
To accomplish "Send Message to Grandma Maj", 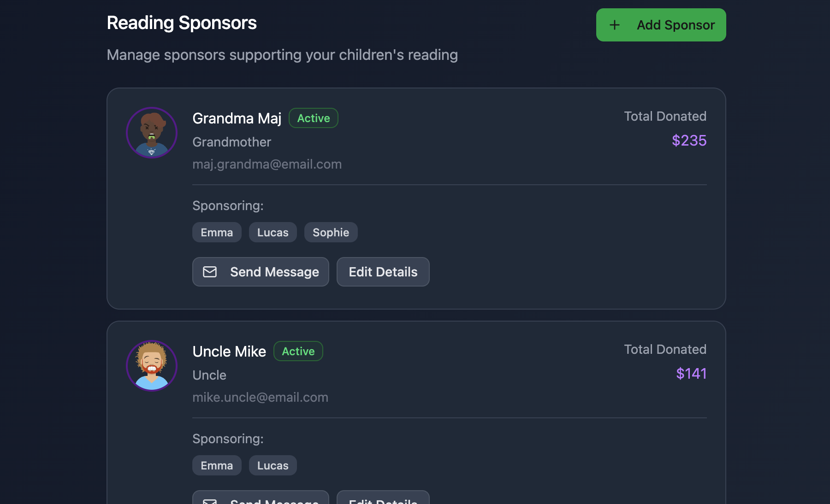I will coord(261,272).
